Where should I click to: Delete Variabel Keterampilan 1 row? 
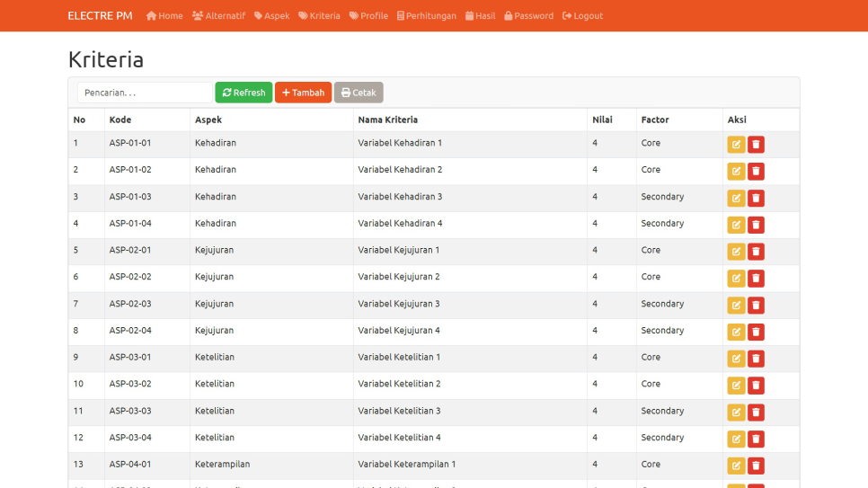[756, 466]
